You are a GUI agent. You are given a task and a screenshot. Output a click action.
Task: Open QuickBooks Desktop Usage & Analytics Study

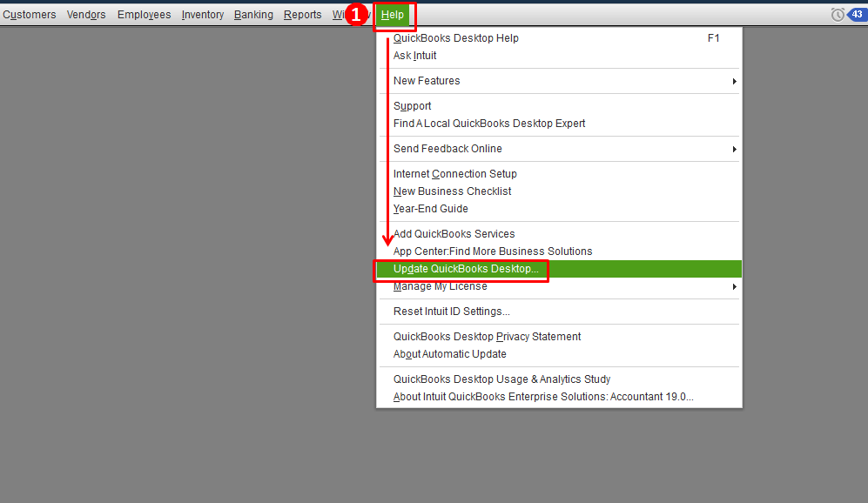tap(559, 379)
